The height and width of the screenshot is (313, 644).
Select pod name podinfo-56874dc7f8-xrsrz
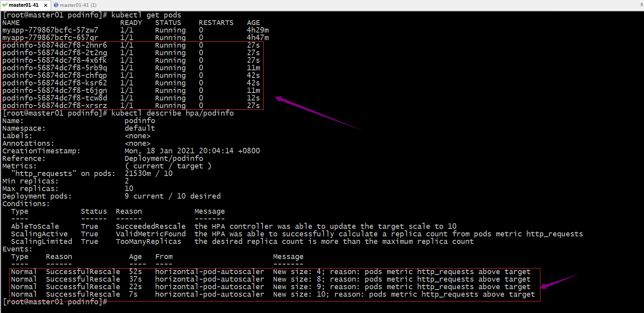(54, 106)
